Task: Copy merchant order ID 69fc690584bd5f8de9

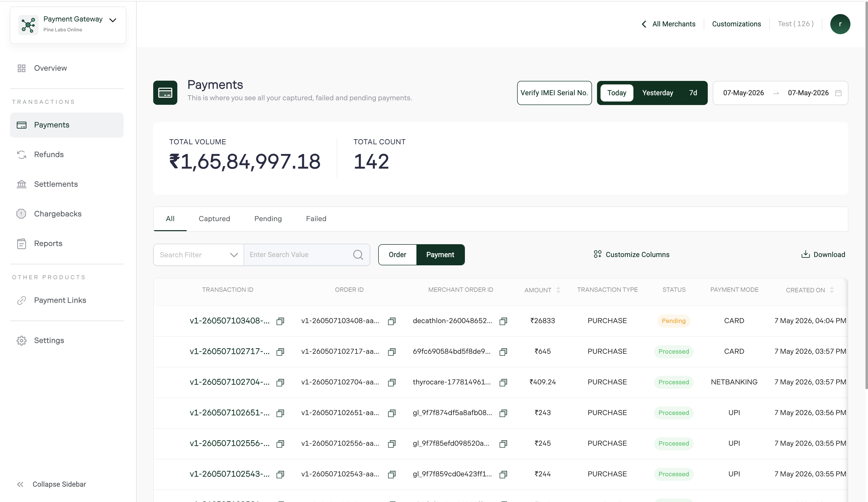Action: coord(503,352)
